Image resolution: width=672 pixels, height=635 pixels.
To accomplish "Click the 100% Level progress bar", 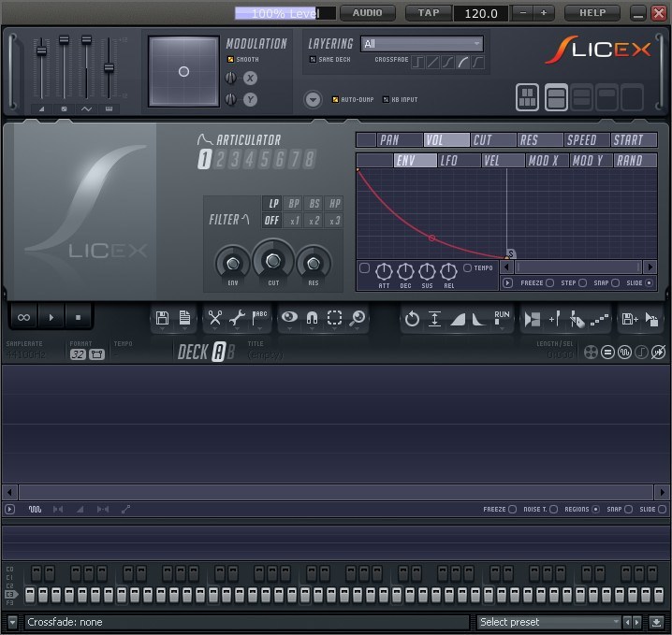I will pos(285,13).
